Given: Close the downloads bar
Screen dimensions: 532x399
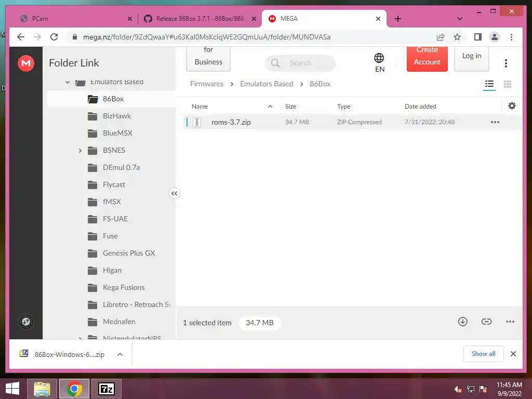Looking at the screenshot, I should pos(513,354).
